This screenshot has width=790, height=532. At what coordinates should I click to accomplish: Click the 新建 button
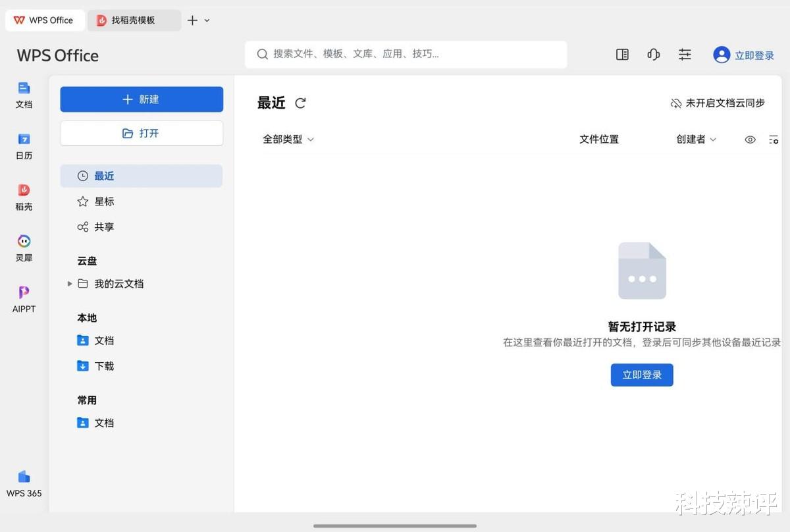(x=142, y=99)
